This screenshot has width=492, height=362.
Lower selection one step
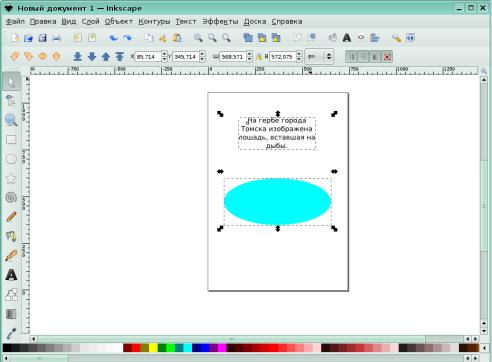[92, 56]
